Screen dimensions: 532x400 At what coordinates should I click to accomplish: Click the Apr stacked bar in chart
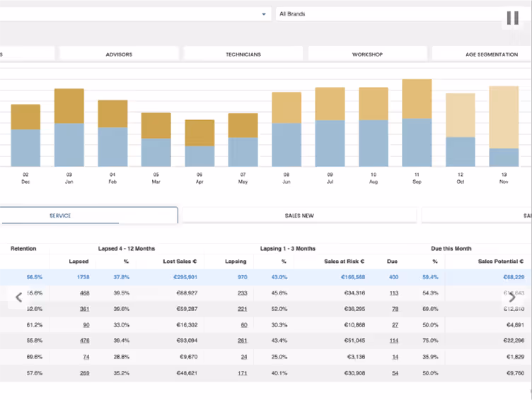tap(199, 143)
